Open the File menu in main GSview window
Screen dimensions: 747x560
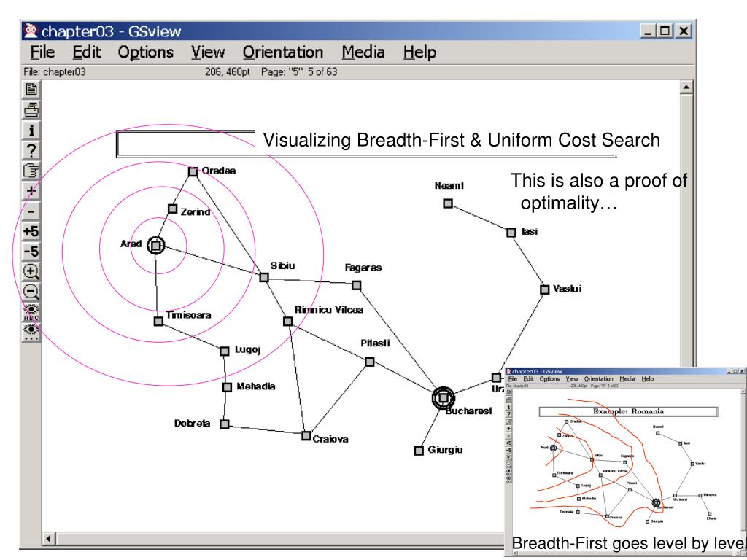(42, 52)
